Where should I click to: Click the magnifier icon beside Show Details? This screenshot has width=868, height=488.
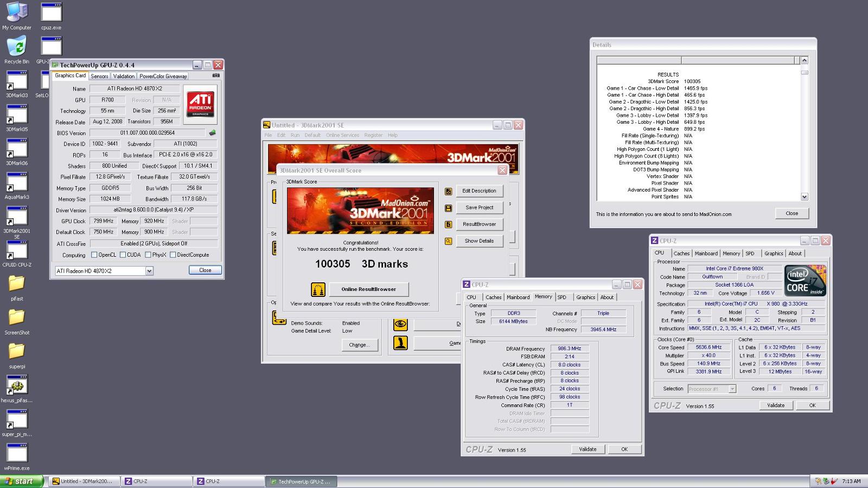coord(448,241)
